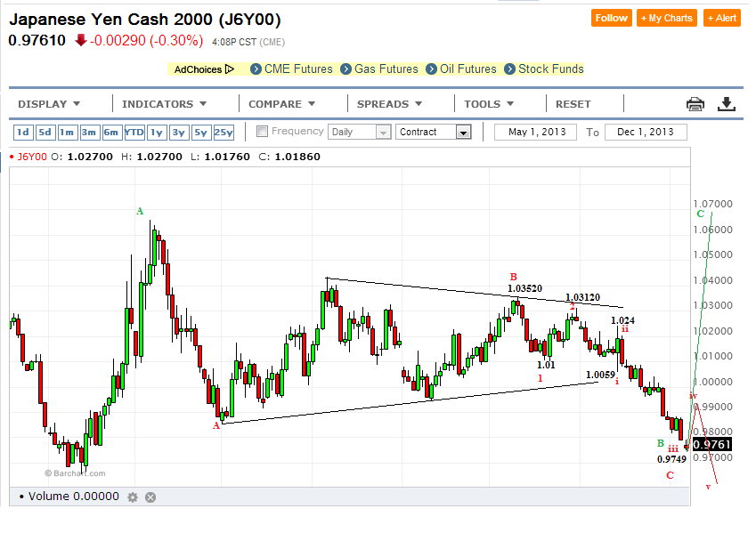Click the download chart icon
This screenshot has width=756, height=549.
point(727,103)
